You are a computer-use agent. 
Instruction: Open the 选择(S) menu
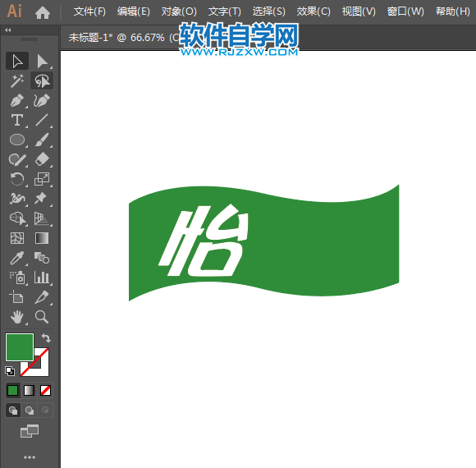pyautogui.click(x=269, y=11)
